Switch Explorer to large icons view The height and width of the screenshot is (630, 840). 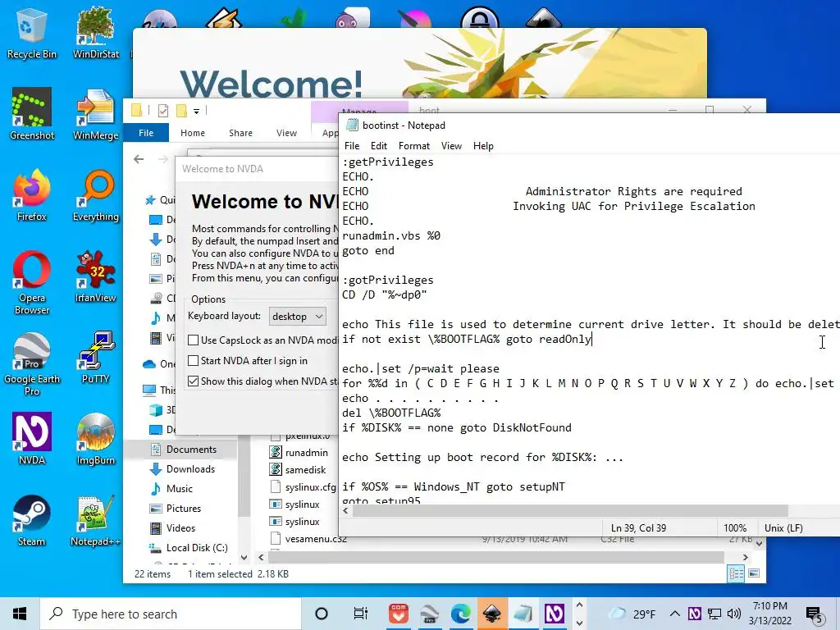click(x=754, y=573)
